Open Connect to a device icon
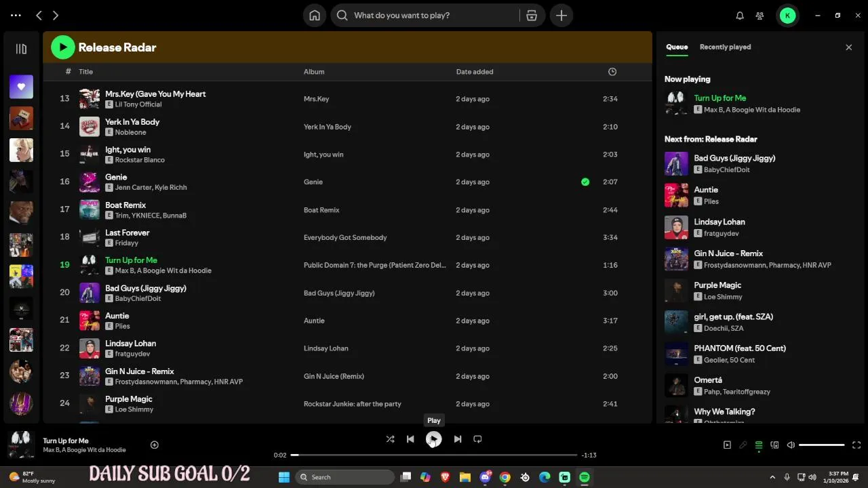The width and height of the screenshot is (868, 488). 774,445
